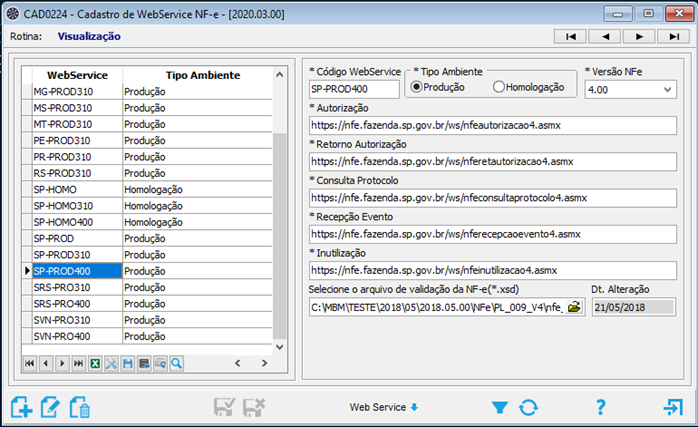The height and width of the screenshot is (427, 698).
Task: Select the SVN-PRO310 row
Action: [147, 320]
